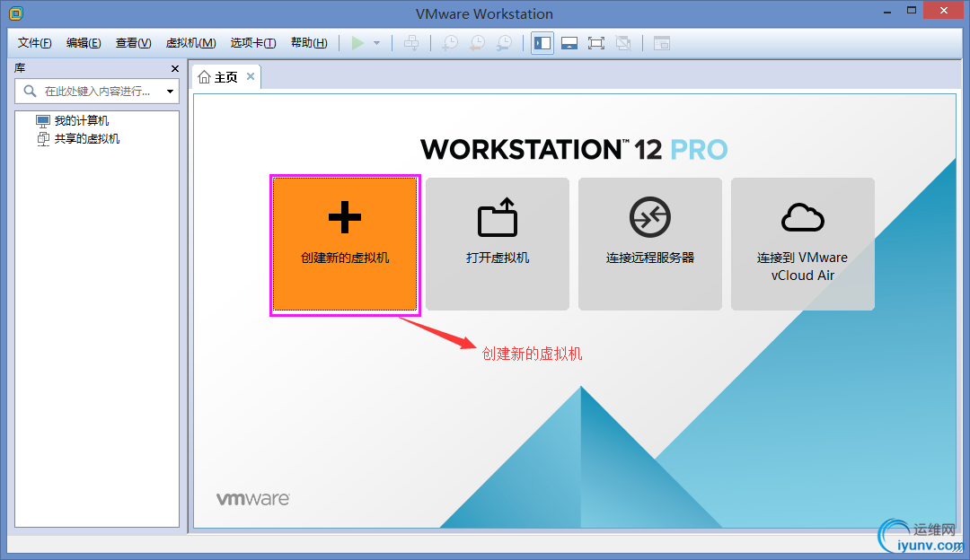This screenshot has width=970, height=560.
Task: Open the power options dropdown arrow
Action: pos(376,43)
